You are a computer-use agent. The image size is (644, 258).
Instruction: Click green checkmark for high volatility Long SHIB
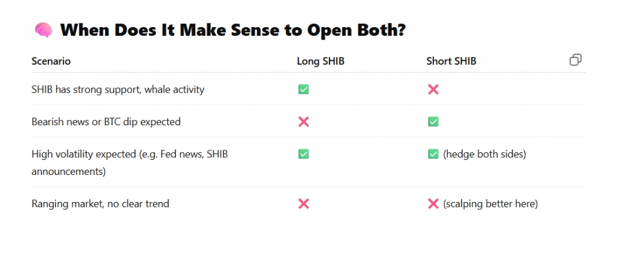coord(304,154)
